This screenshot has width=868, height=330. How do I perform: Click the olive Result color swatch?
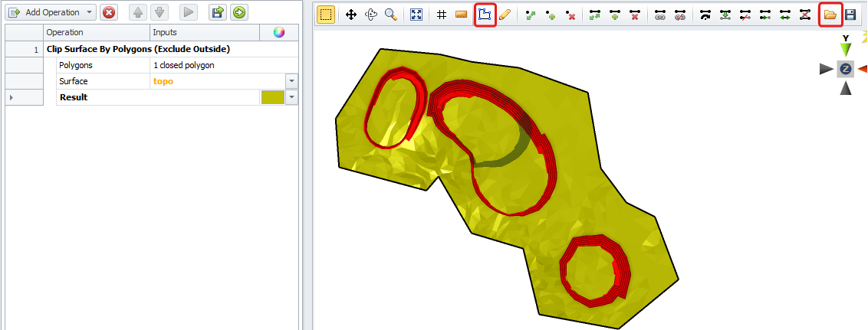(271, 97)
